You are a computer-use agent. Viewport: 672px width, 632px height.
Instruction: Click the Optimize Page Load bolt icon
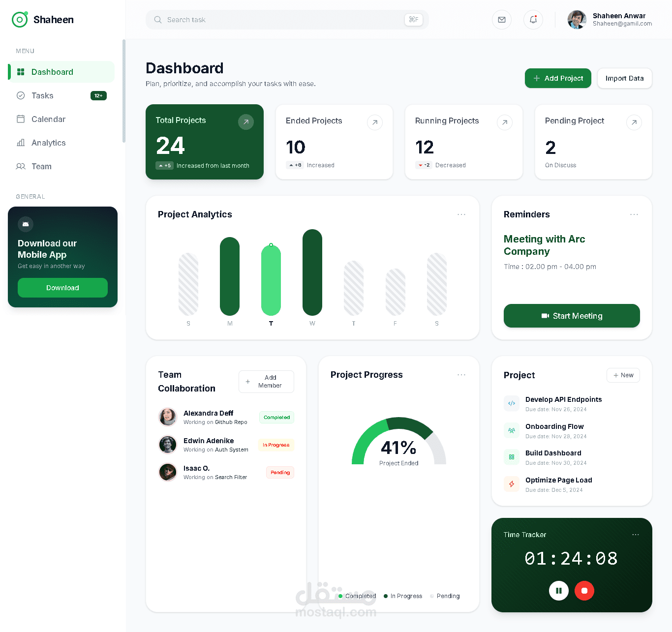[512, 484]
